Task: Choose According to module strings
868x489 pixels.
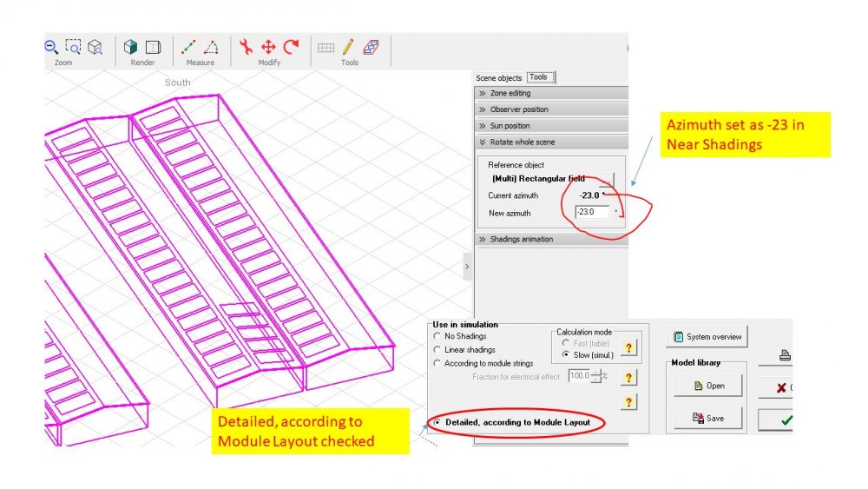Action: click(x=437, y=363)
